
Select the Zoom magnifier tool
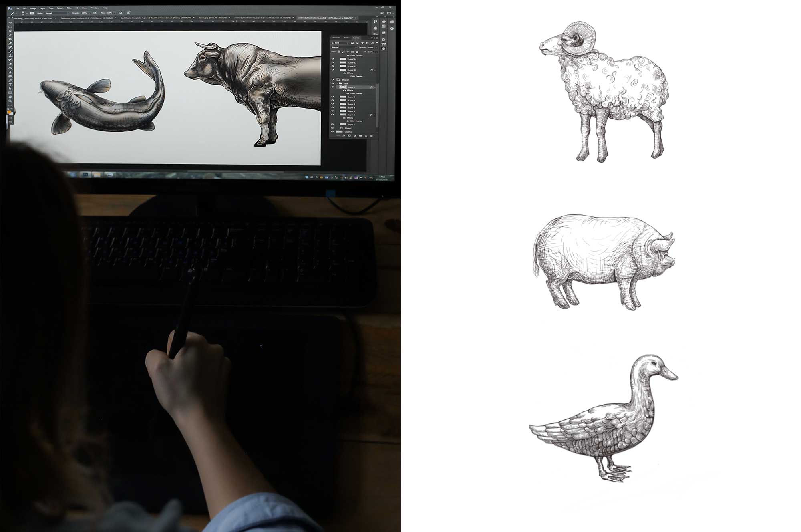[10, 101]
